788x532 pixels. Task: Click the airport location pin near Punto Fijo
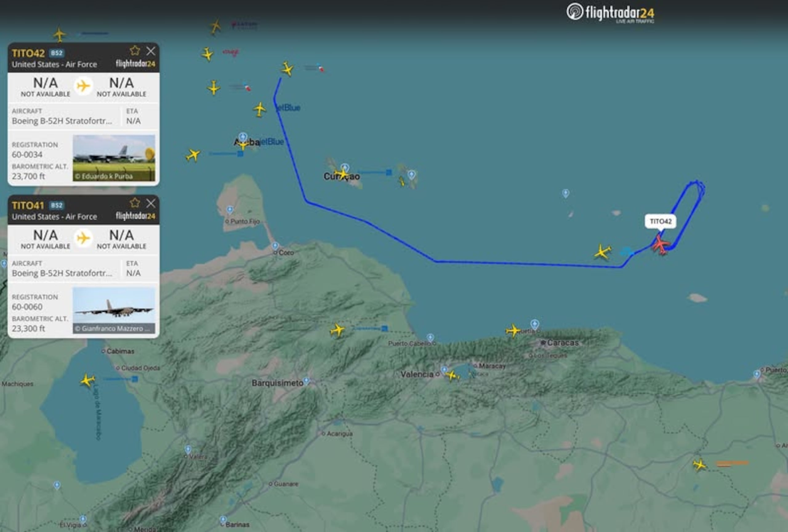click(230, 210)
